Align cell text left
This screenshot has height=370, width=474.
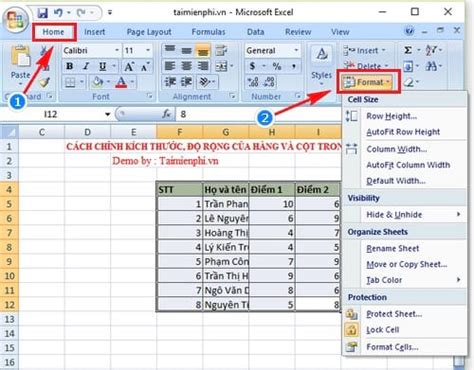pyautogui.click(x=170, y=66)
